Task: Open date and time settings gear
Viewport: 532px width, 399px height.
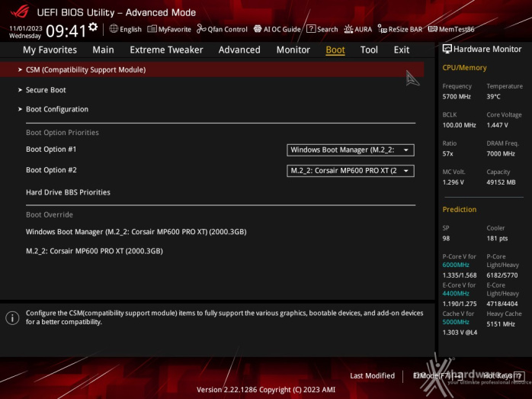Action: pos(93,27)
